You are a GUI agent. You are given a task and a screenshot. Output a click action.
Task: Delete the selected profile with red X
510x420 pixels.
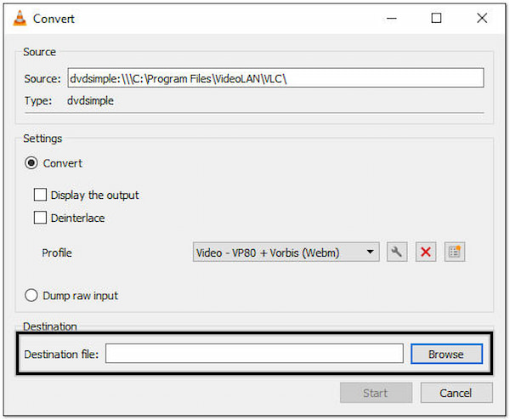pos(426,252)
